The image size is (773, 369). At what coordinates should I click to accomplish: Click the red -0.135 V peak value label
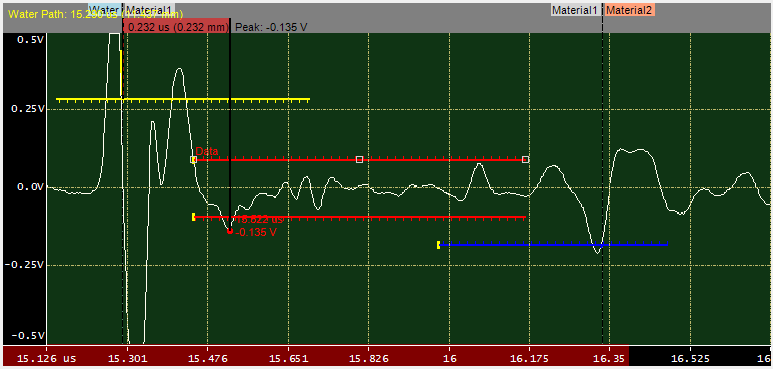click(x=255, y=232)
